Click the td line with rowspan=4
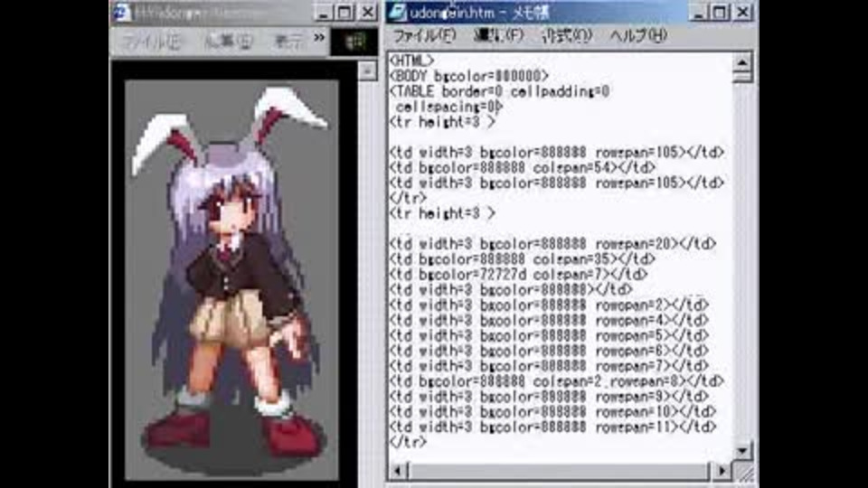This screenshot has width=868, height=488. tap(549, 320)
